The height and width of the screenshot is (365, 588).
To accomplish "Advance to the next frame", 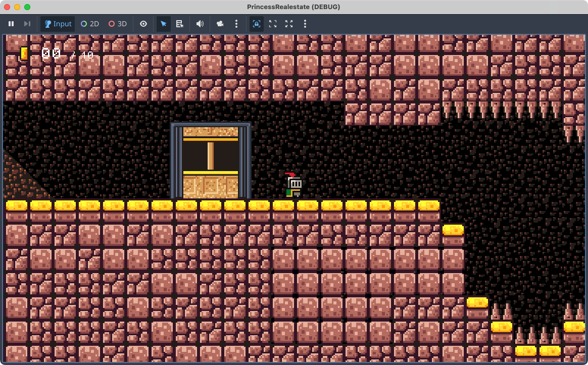I will (x=27, y=24).
